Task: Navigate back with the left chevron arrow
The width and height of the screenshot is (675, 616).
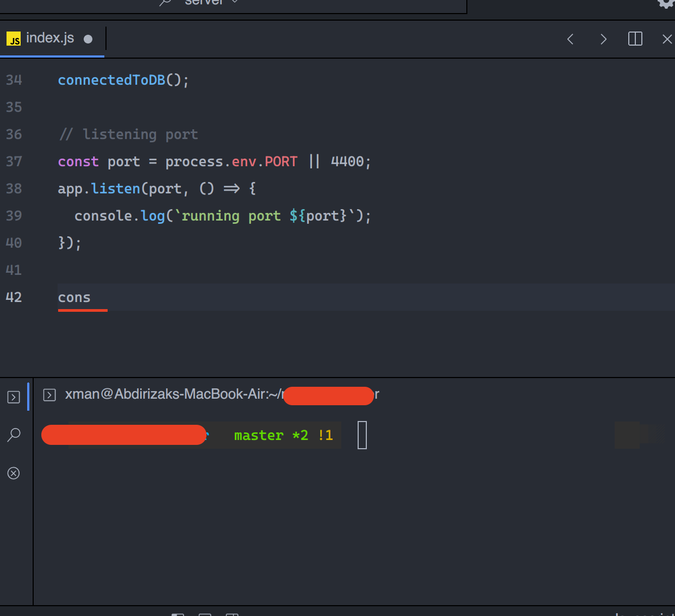Action: coord(570,39)
